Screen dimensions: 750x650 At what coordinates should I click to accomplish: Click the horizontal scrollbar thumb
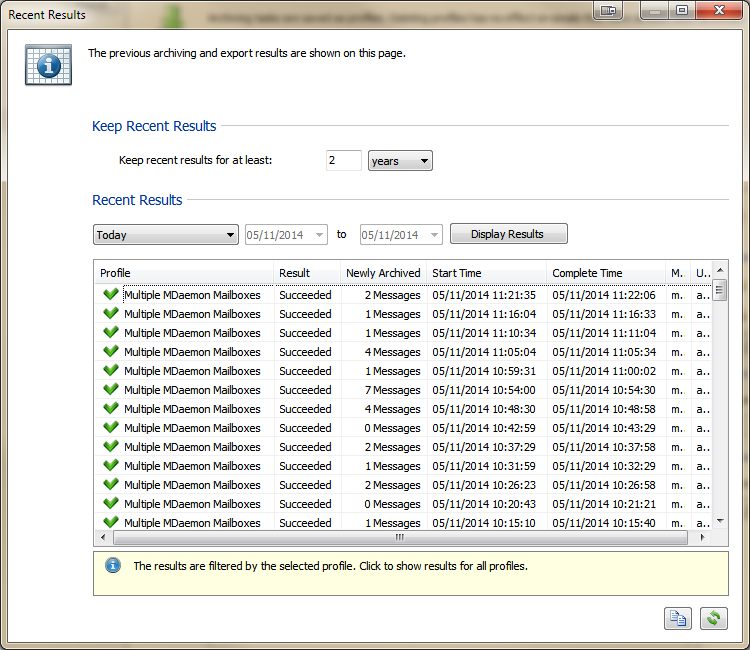[x=400, y=537]
